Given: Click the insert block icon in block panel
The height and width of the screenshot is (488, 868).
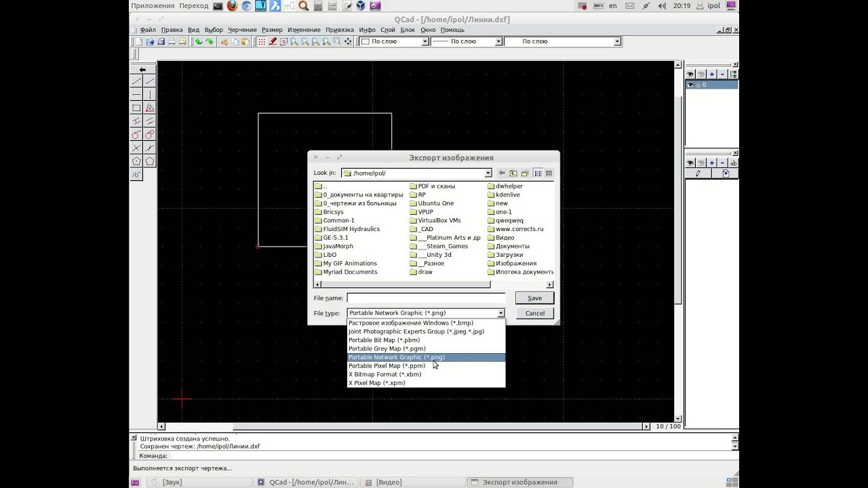Looking at the screenshot, I should (x=726, y=174).
